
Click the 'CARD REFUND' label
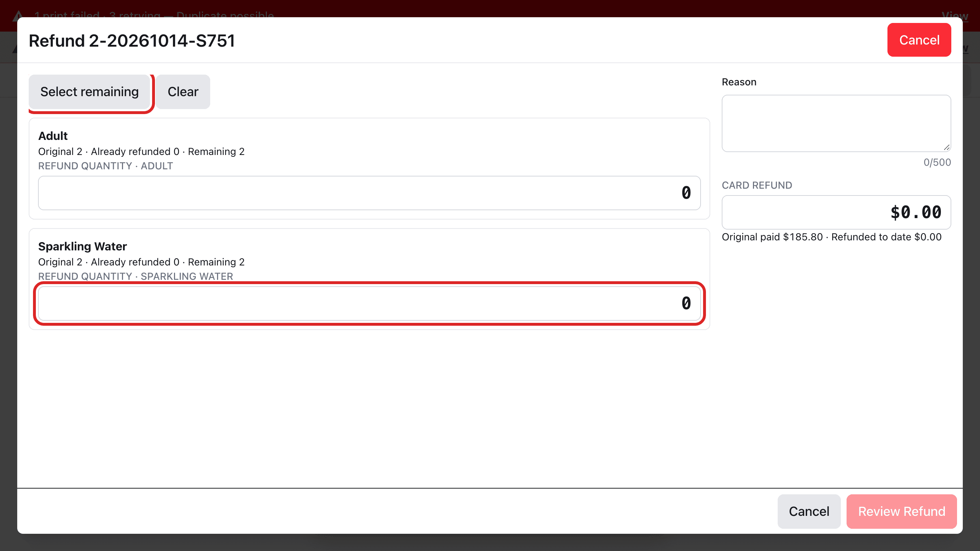(x=757, y=185)
